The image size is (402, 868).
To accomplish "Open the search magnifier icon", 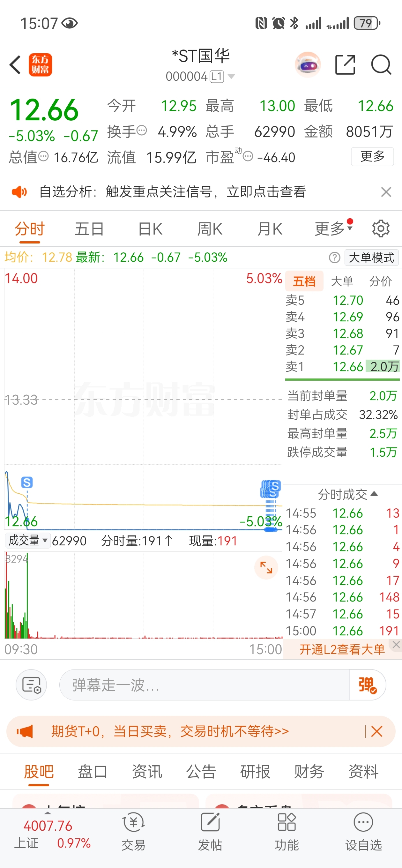I will pyautogui.click(x=381, y=65).
